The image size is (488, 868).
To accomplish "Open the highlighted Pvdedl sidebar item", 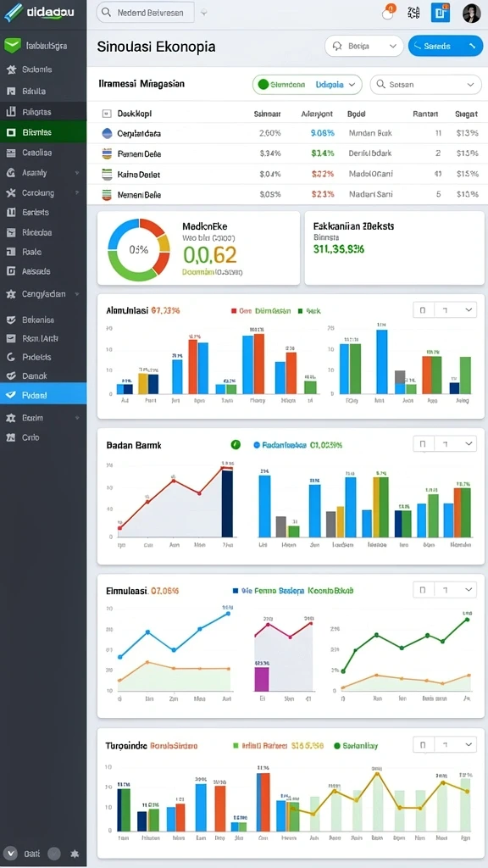I will (43, 395).
